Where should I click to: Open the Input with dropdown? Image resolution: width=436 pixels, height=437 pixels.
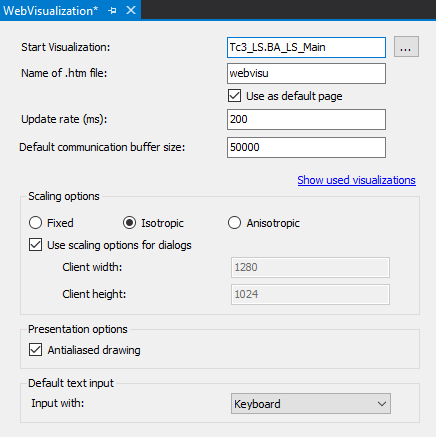(311, 404)
